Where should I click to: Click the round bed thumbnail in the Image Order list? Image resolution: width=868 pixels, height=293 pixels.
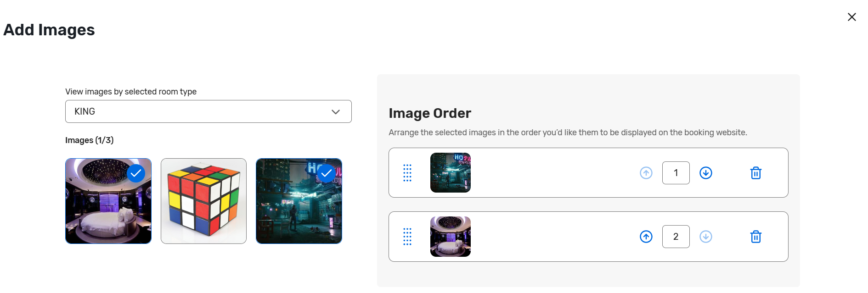(x=450, y=237)
